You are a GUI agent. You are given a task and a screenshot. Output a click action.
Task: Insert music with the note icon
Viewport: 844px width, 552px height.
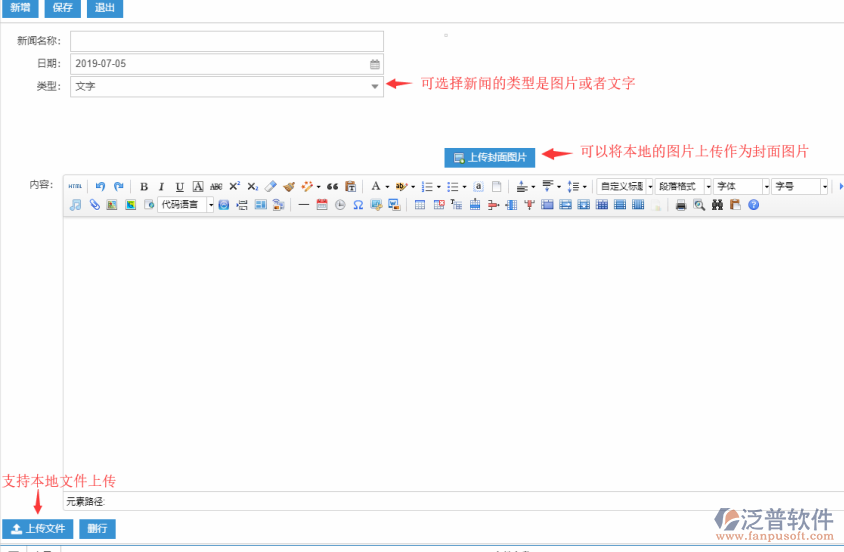(75, 204)
